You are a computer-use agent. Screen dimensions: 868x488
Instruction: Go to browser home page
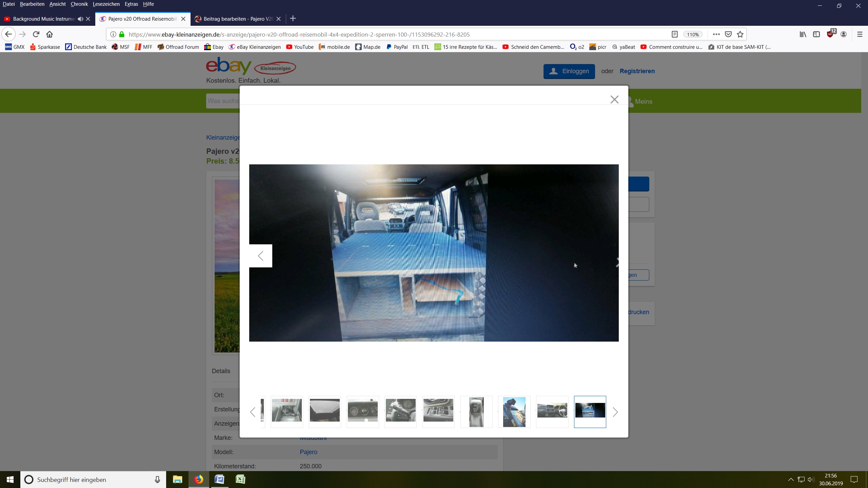click(x=50, y=34)
